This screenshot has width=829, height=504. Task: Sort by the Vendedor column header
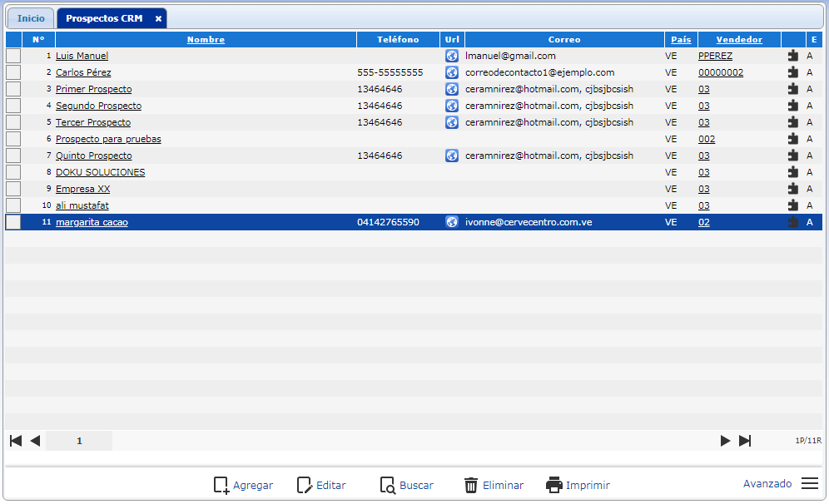coord(739,40)
